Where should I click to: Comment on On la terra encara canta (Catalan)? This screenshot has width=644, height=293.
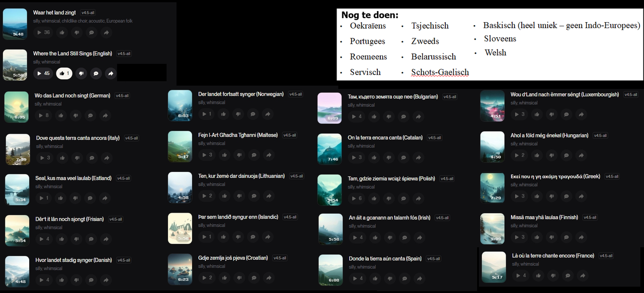(x=403, y=157)
